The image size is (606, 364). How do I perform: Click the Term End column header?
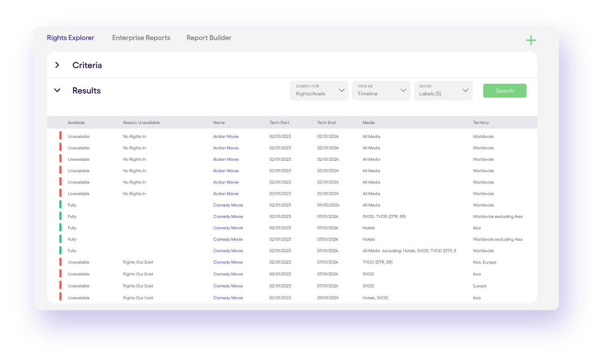326,123
